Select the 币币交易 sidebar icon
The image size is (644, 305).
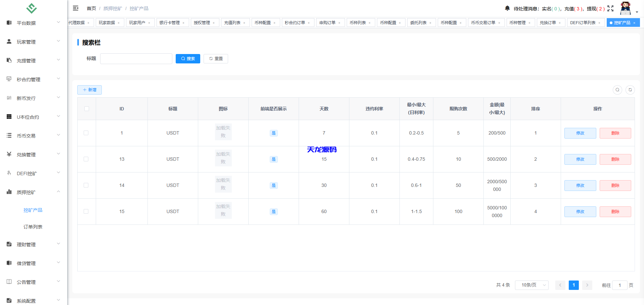pyautogui.click(x=9, y=135)
